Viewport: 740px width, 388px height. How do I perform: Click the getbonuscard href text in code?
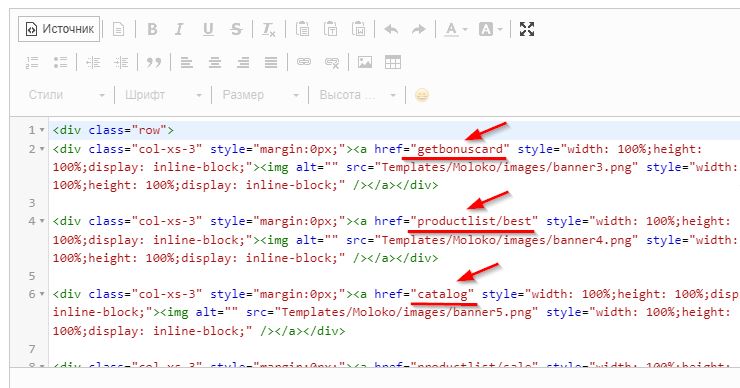pyautogui.click(x=461, y=149)
